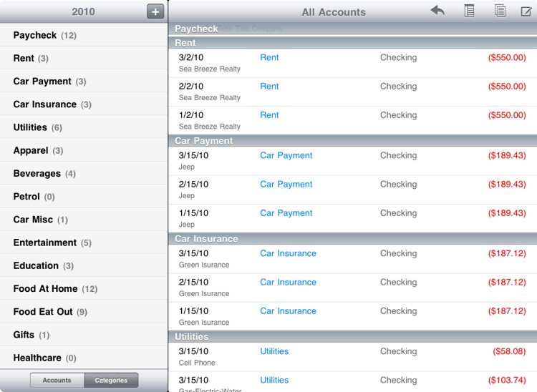Click Checking account in Cell Phone row
The height and width of the screenshot is (392, 537).
[x=398, y=351]
